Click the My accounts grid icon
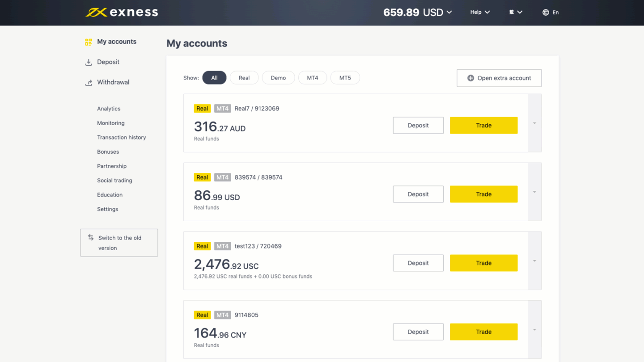Viewport: 644px width, 362px height. pos(89,42)
